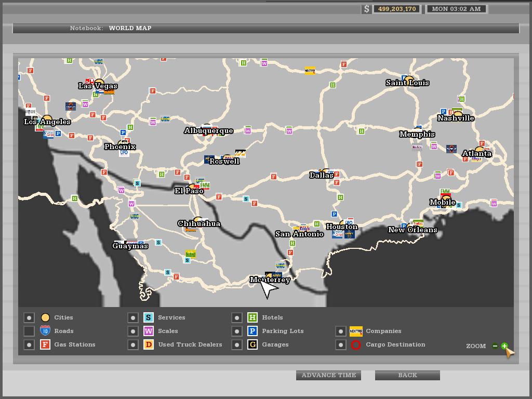Select the Los Angeles city label
The image size is (532, 399).
pos(47,122)
